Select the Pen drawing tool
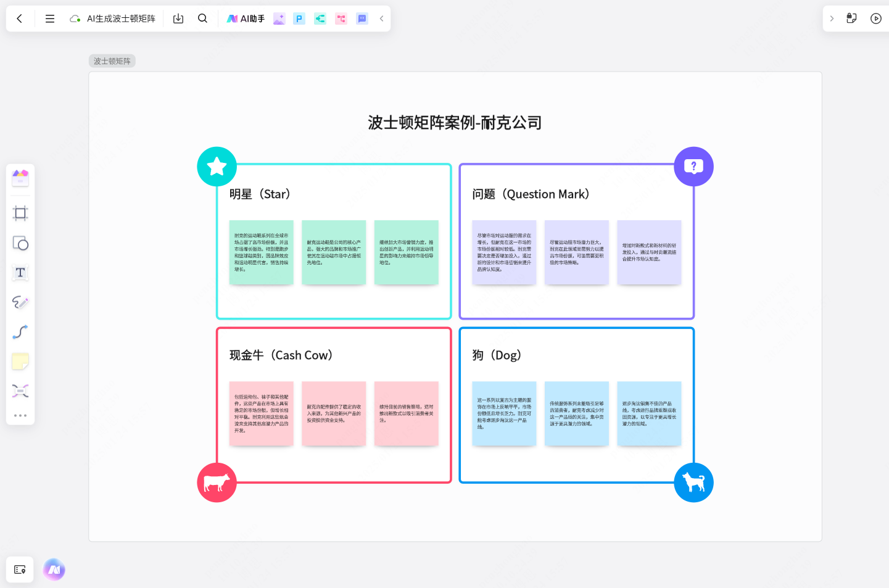Screen dimensions: 889x588 coord(20,302)
